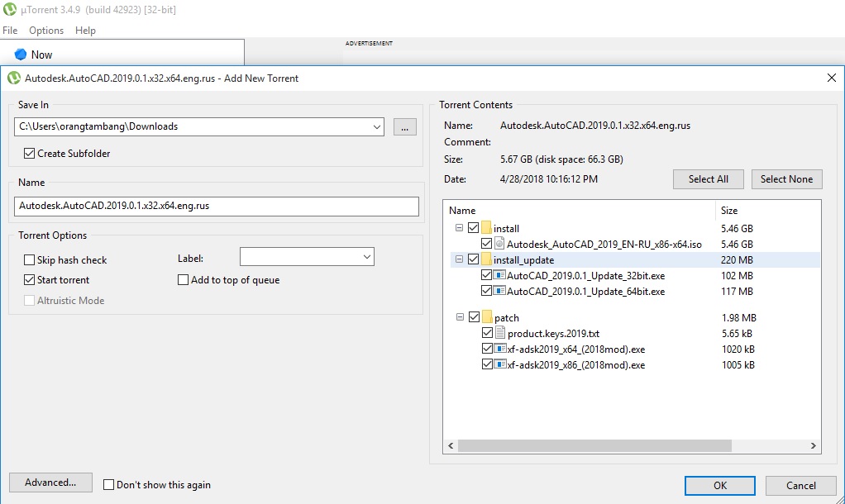Click the Advanced... button
Image resolution: width=845 pixels, height=504 pixels.
50,483
